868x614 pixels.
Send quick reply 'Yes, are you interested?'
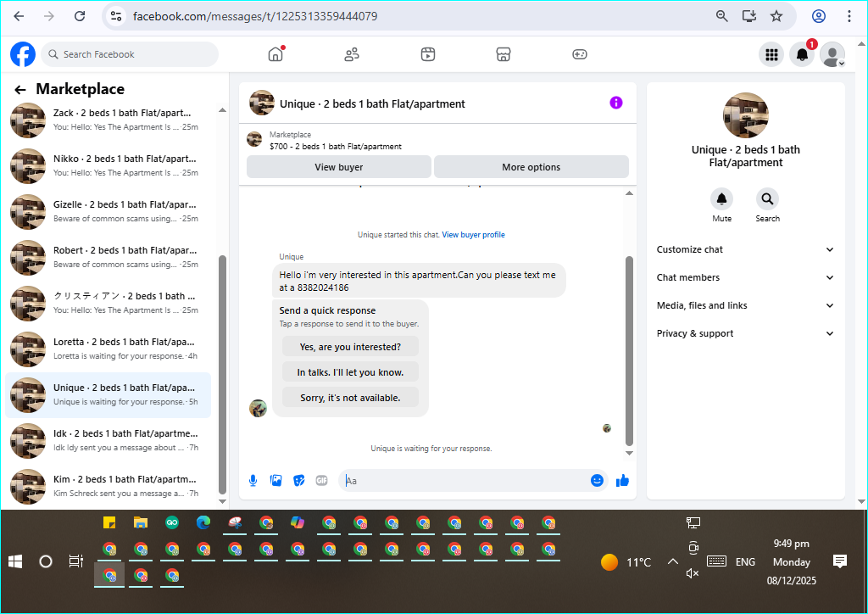(x=350, y=347)
